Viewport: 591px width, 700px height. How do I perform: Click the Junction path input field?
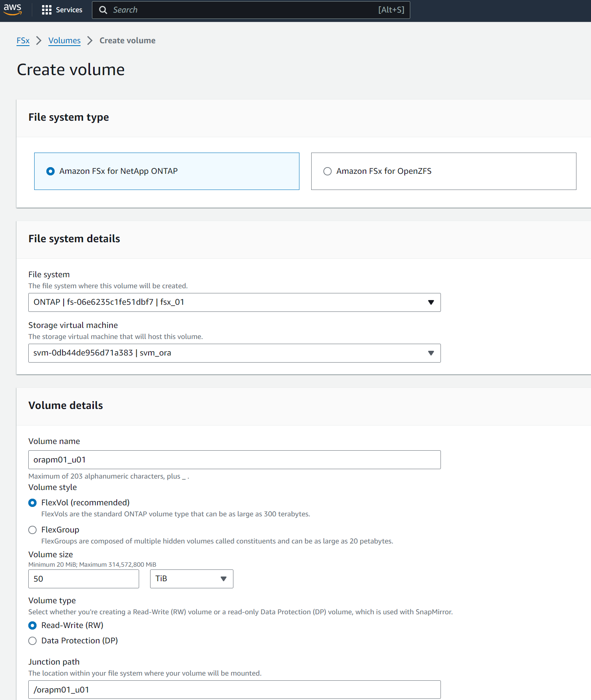(234, 690)
